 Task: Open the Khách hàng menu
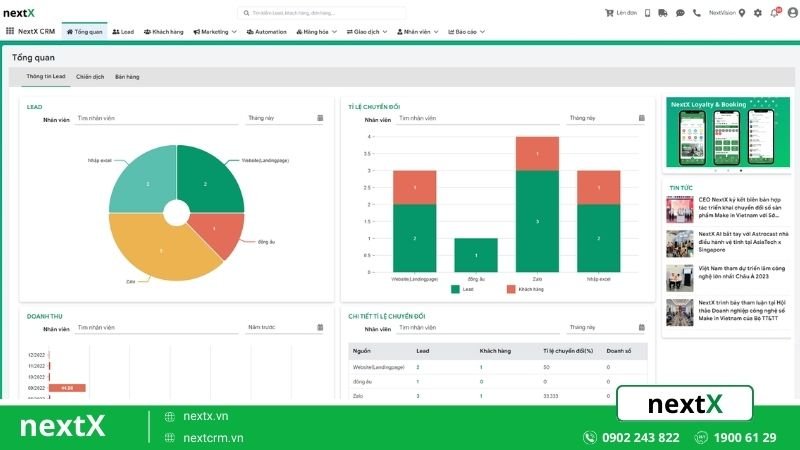[163, 32]
